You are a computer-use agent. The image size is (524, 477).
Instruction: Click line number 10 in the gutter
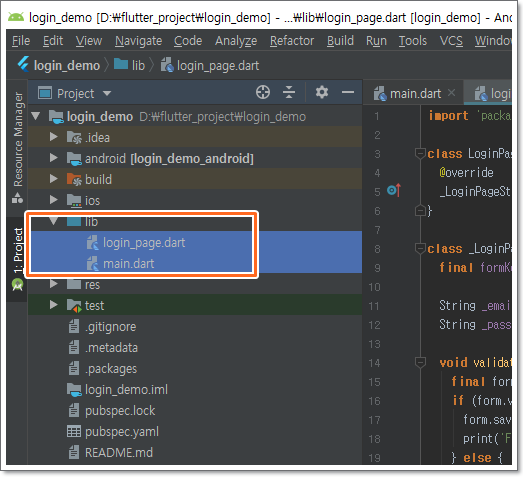click(374, 287)
